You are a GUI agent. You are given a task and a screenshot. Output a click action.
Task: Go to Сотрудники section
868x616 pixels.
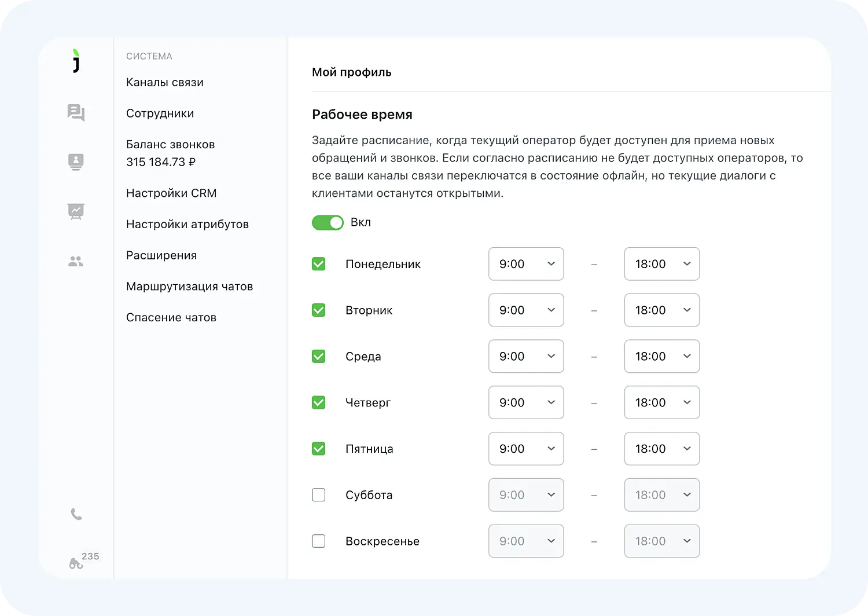click(160, 113)
